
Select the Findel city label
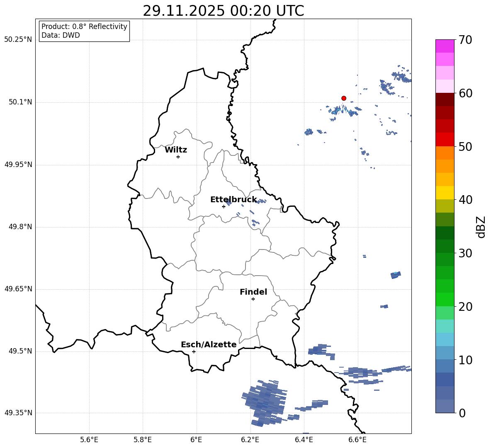(x=253, y=292)
